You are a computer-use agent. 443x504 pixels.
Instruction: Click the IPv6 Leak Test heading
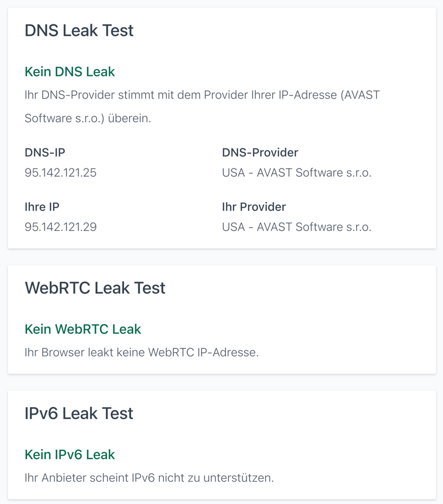79,413
